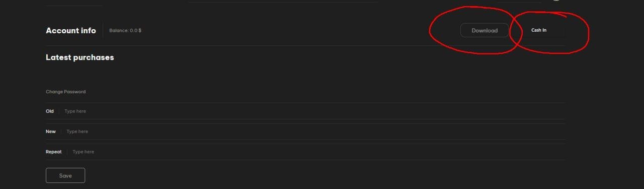The image size is (644, 189).
Task: Select the Balance 0.0 $ text
Action: (x=125, y=30)
